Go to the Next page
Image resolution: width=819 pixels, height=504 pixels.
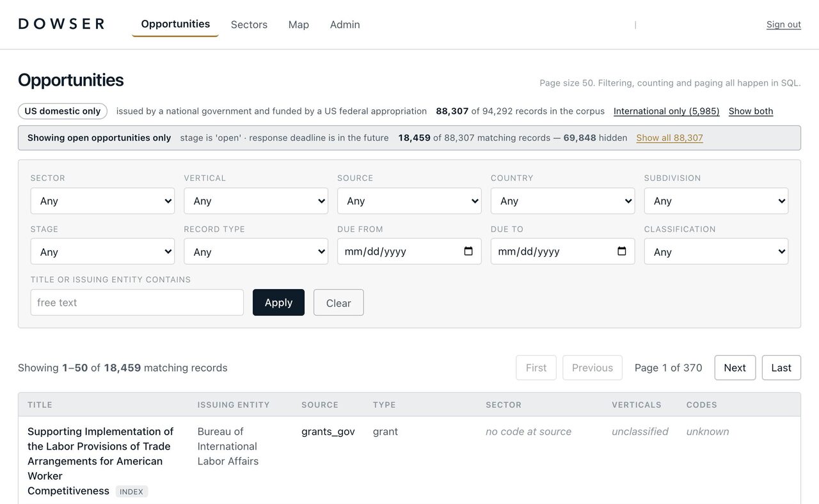(735, 368)
